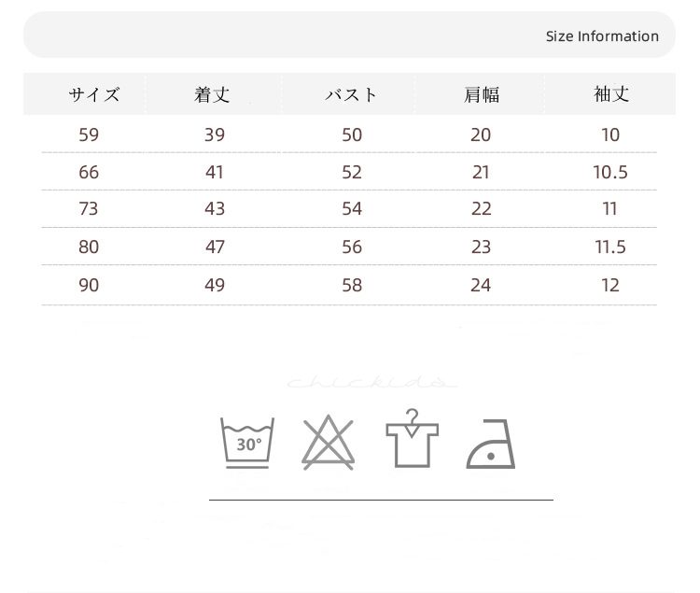Click the Size Information label
Image resolution: width=700 pixels, height=593 pixels.
tap(602, 36)
